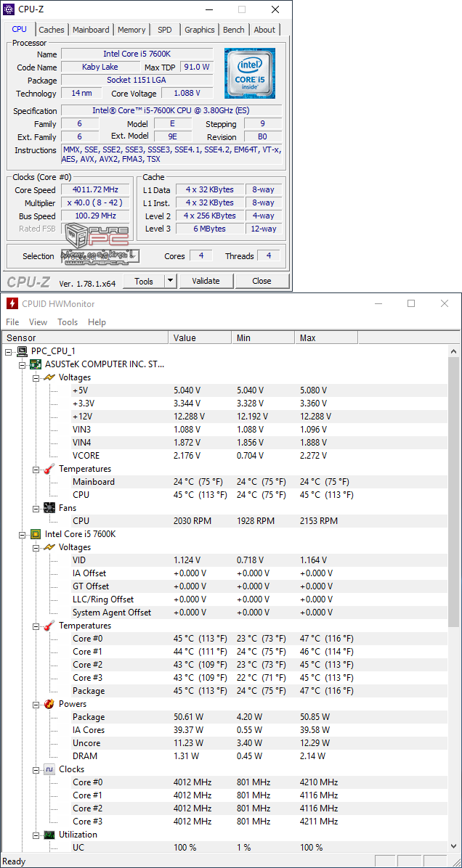Open the Mainboard tab in CPU-Z
The height and width of the screenshot is (868, 462).
pyautogui.click(x=91, y=30)
